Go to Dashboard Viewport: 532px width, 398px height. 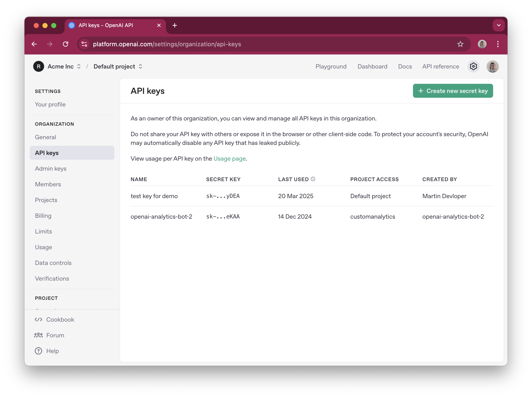pyautogui.click(x=372, y=67)
